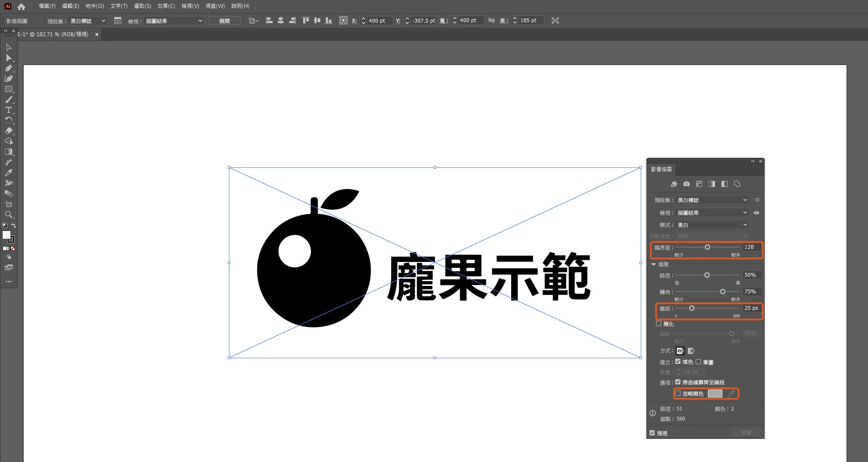The width and height of the screenshot is (868, 462).
Task: Click vertical align top icon
Action: click(305, 20)
